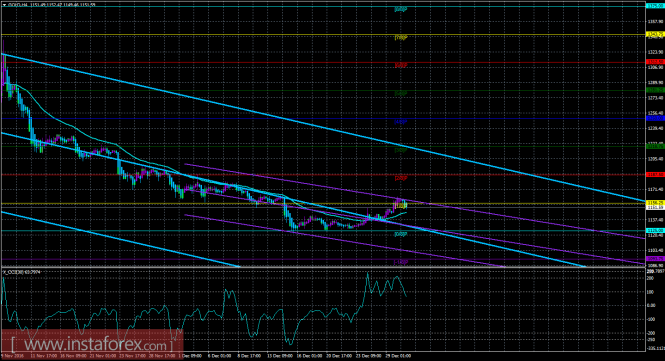This screenshot has width=665, height=361.
Task: Click the latest candlestick near the yellow level
Action: tap(406, 204)
